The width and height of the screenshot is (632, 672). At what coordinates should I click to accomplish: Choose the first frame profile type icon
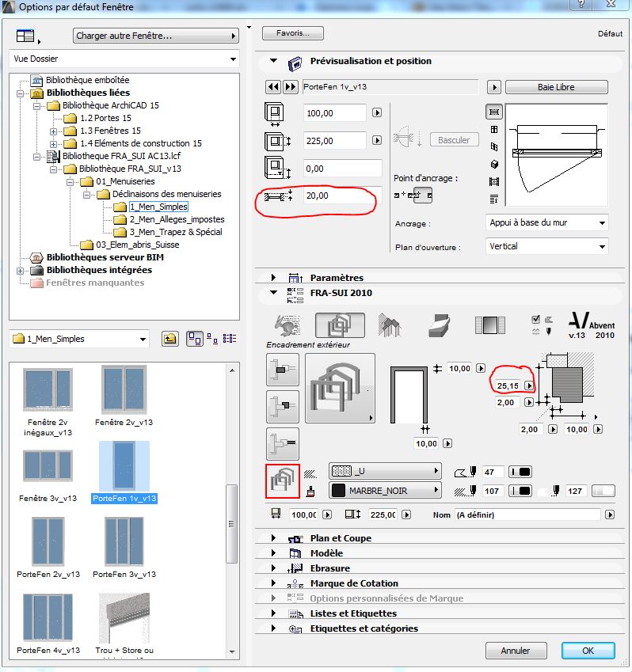click(x=283, y=370)
